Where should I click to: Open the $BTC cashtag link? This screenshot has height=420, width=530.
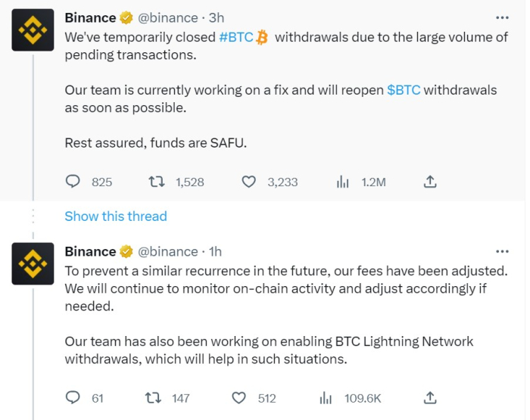404,90
